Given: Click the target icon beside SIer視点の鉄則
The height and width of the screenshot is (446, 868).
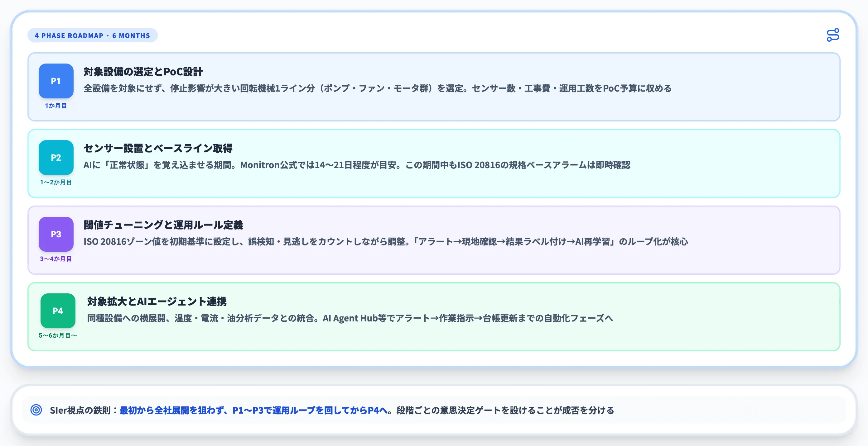Looking at the screenshot, I should click(36, 410).
